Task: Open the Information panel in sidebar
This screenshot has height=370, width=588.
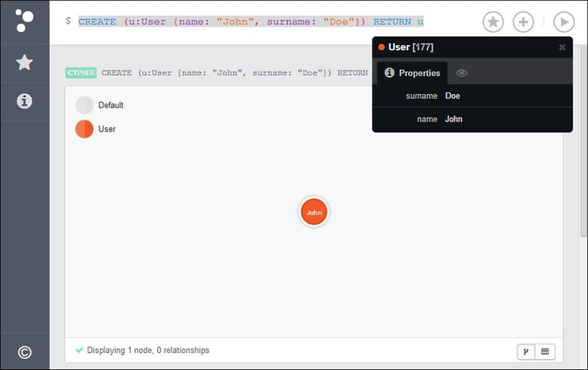Action: point(25,101)
